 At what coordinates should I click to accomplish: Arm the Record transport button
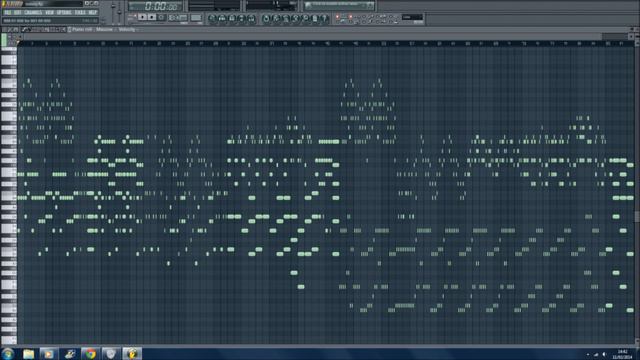[161, 18]
